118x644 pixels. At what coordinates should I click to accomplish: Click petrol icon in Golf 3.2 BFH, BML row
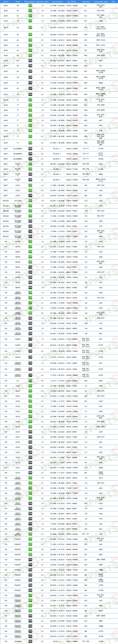pyautogui.click(x=30, y=422)
